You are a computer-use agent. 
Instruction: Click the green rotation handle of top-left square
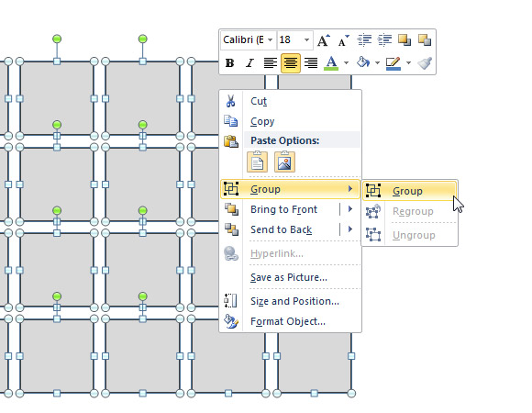[x=57, y=39]
